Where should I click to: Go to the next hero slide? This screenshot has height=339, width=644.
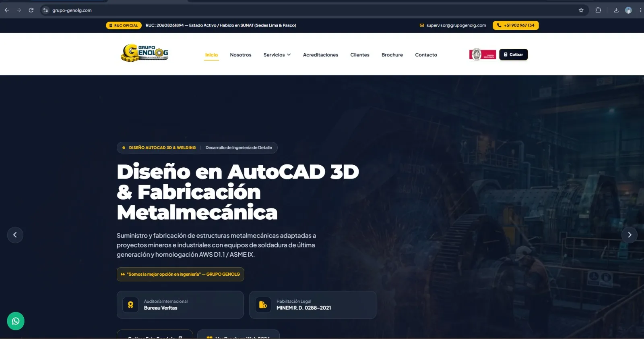(x=630, y=235)
